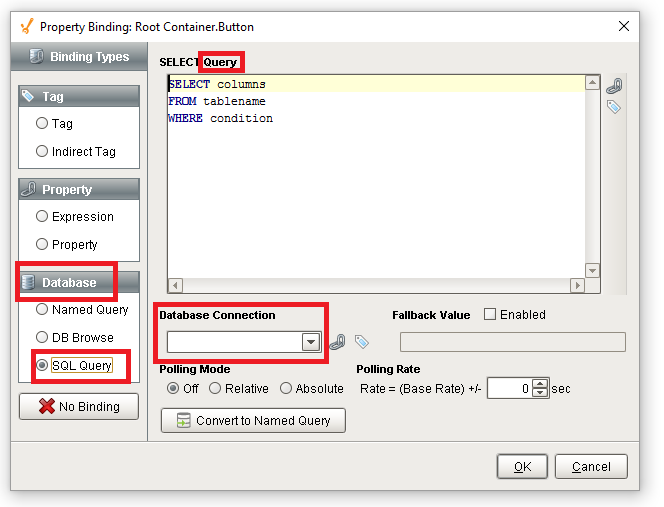664x507 pixels.
Task: Choose the DB Browse binding option
Action: point(42,338)
